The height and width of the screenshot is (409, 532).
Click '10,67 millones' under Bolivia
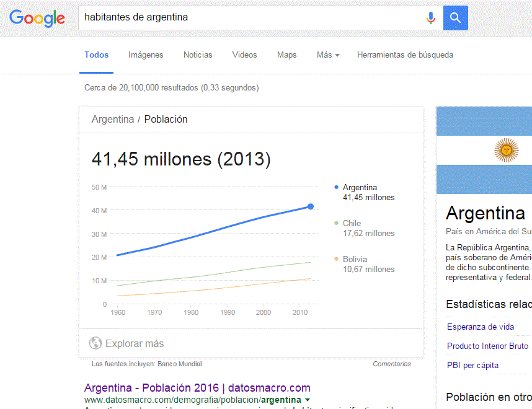point(369,270)
